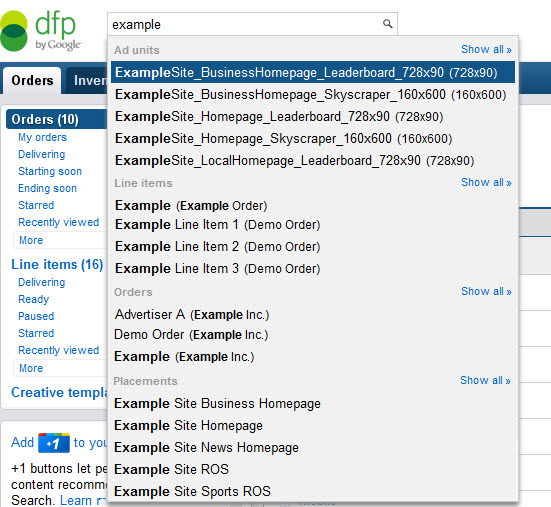Expand More under Line items section
Screen dimensions: 551x507
pyautogui.click(x=60, y=368)
